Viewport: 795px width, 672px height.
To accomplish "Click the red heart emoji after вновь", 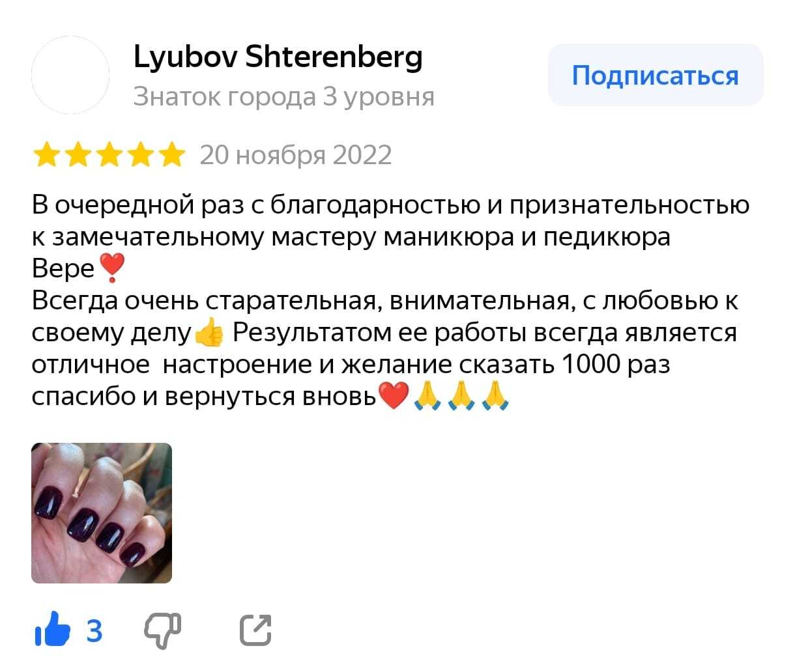I will pos(393,396).
